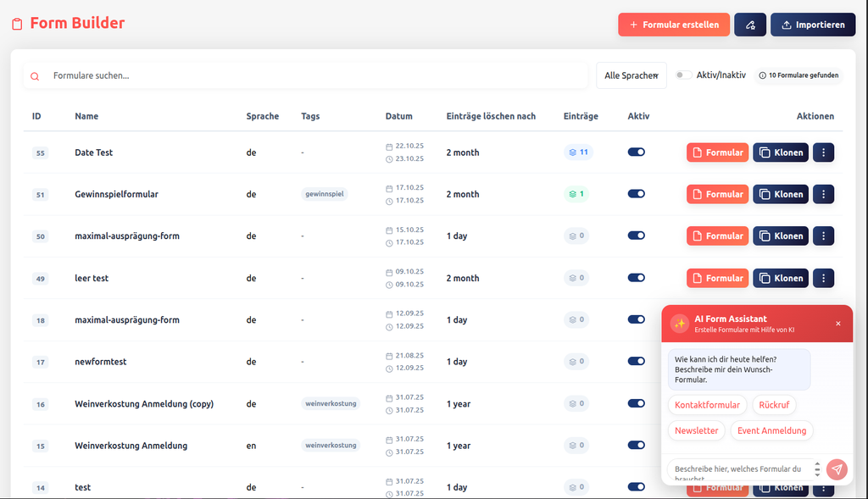Click the green entries badge showing 1
The height and width of the screenshot is (499, 868).
[576, 194]
